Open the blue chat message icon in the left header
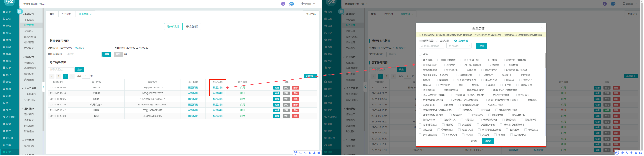The image size is (644, 156). coord(292,4)
